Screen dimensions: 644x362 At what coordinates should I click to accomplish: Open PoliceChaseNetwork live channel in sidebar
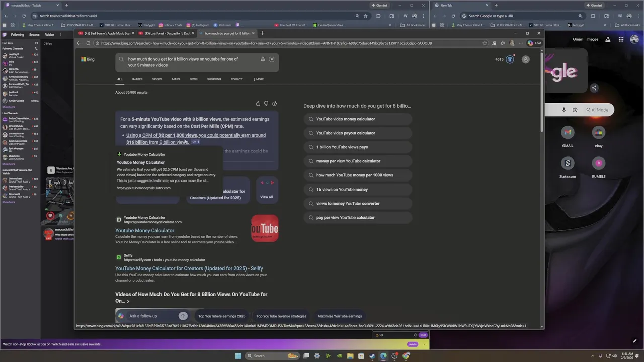pos(20,119)
